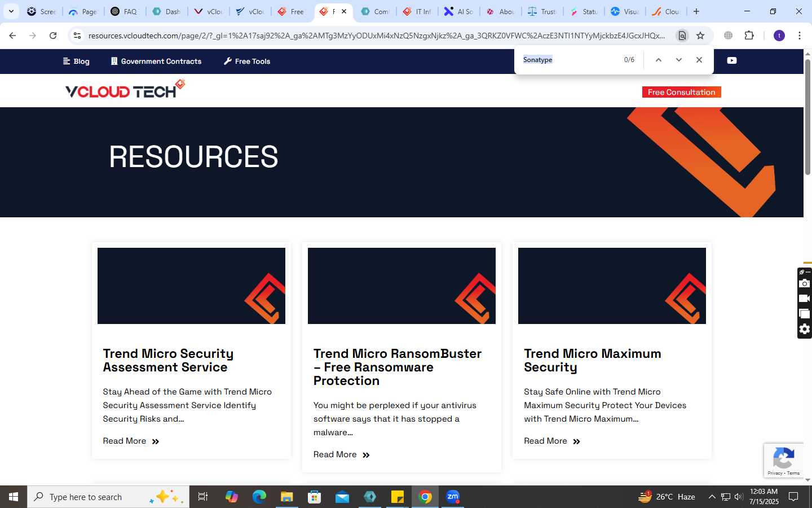Viewport: 812px width, 508px height.
Task: Click the YouTube icon in header
Action: (732, 61)
